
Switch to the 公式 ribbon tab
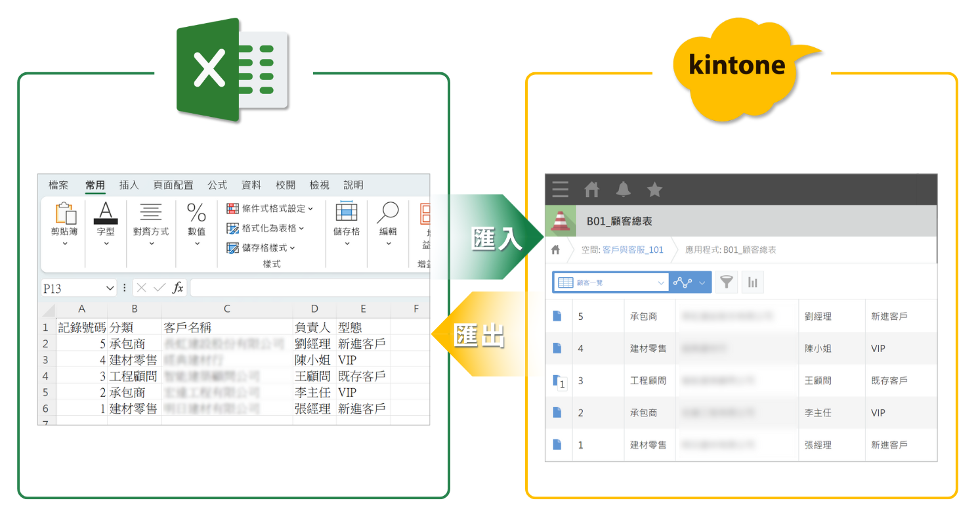(217, 185)
